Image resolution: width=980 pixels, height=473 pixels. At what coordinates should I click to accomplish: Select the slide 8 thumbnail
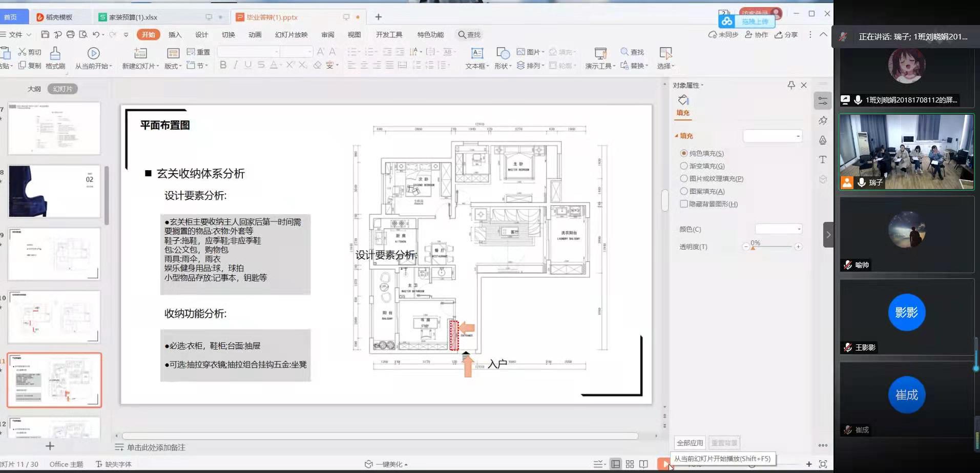[54, 191]
